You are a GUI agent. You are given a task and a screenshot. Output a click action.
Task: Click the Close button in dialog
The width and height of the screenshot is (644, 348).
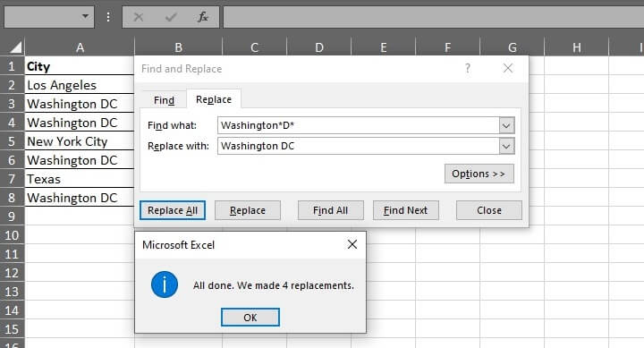[x=489, y=210]
